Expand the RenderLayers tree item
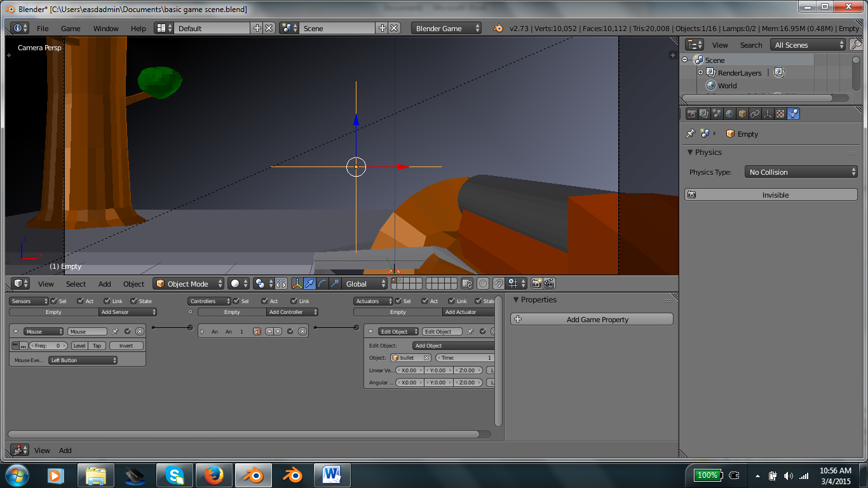The height and width of the screenshot is (488, 868). pyautogui.click(x=701, y=73)
